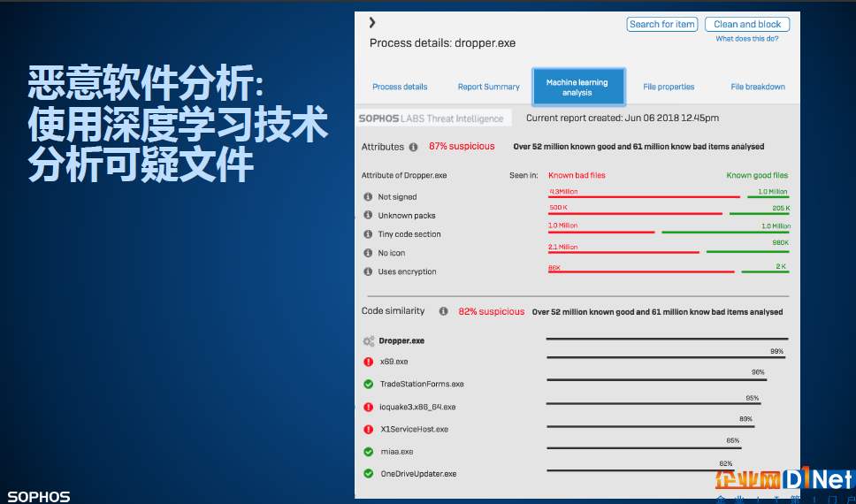Image resolution: width=856 pixels, height=504 pixels.
Task: Click the 'Tiny code section' attribute label
Action: click(x=409, y=233)
